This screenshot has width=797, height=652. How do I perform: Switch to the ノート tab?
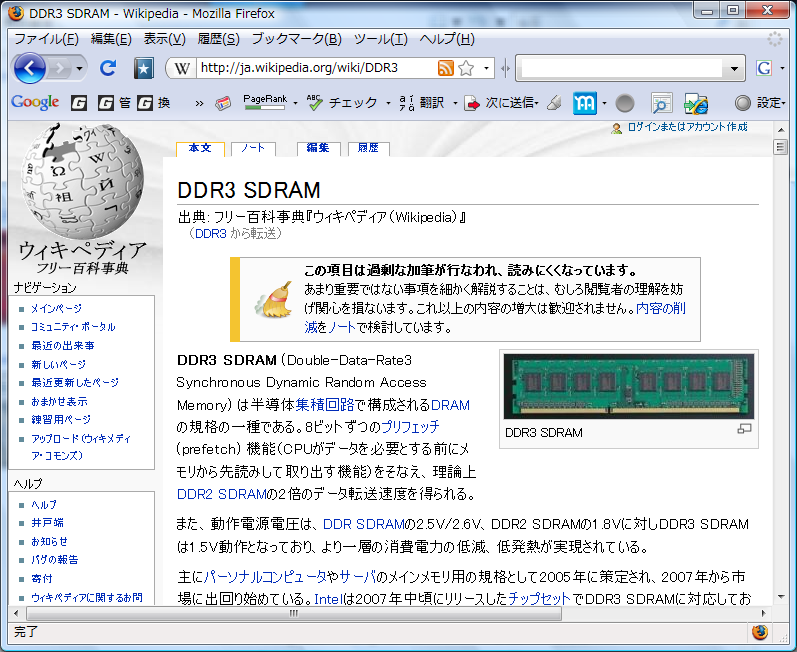tap(253, 148)
